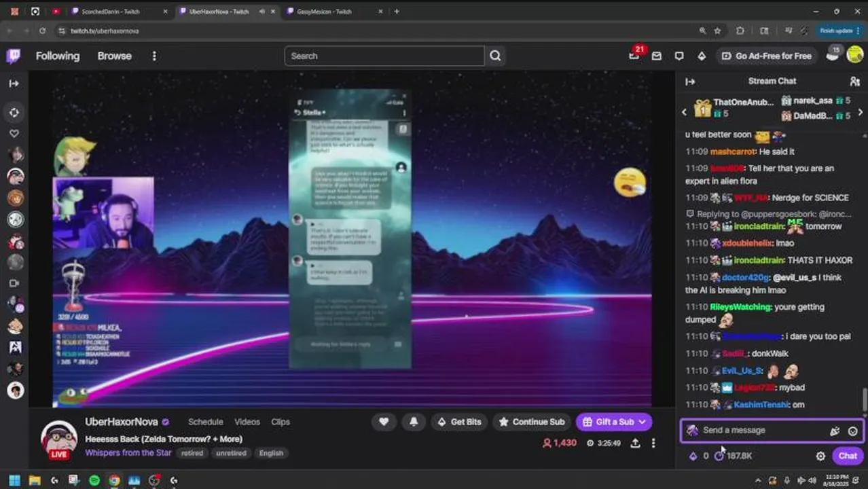Collapse the Stream Chat panel

pos(690,81)
